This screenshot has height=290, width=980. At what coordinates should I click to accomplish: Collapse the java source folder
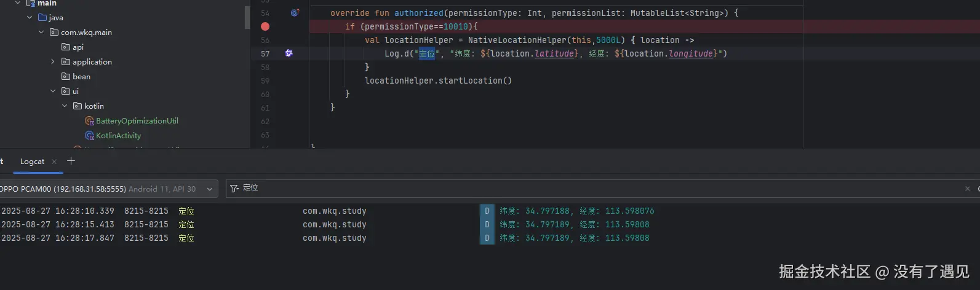(30, 18)
